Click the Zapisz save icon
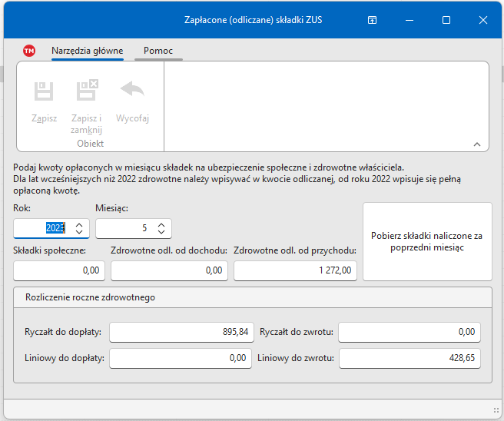 point(44,91)
